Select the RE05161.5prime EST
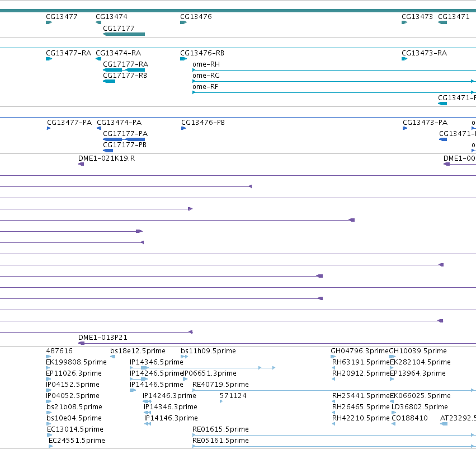 coord(220,441)
